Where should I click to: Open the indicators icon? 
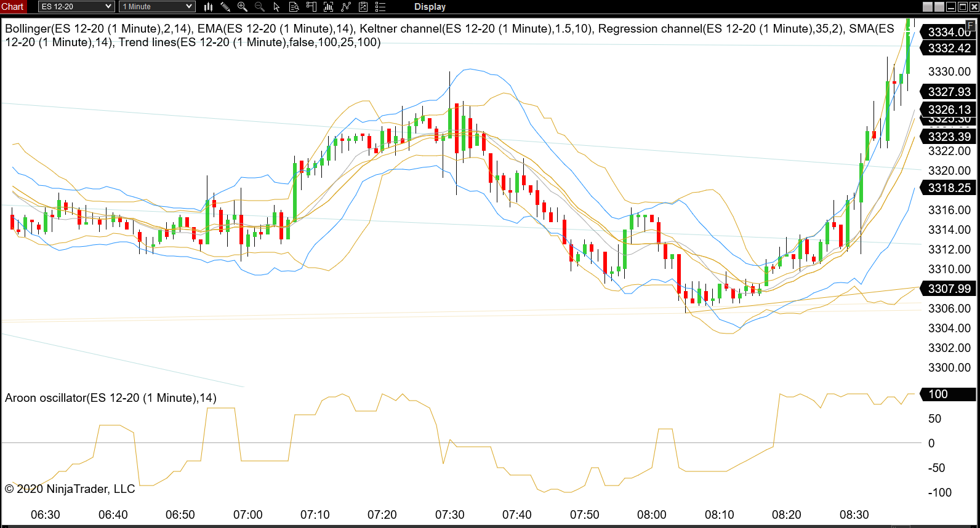point(346,7)
